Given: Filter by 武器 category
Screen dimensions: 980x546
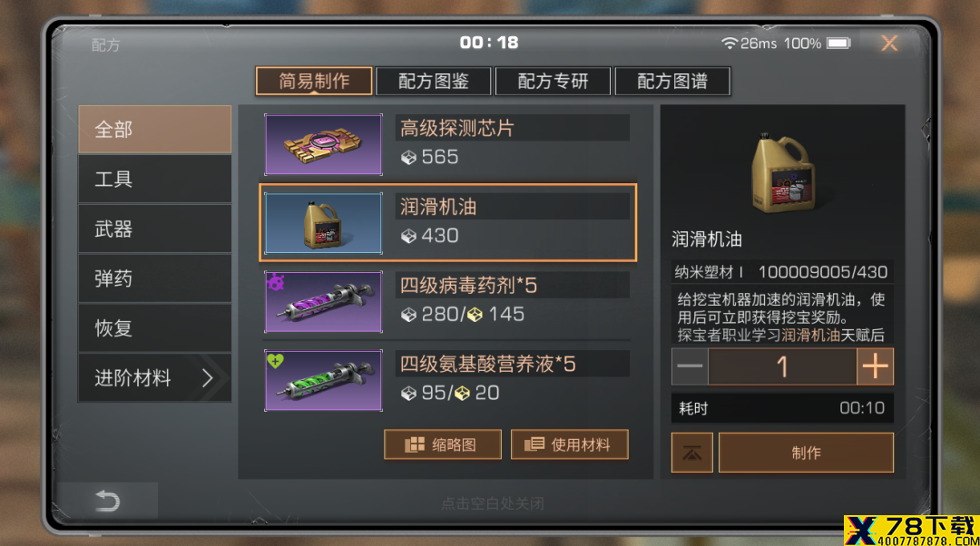Looking at the screenshot, I should click(x=154, y=229).
